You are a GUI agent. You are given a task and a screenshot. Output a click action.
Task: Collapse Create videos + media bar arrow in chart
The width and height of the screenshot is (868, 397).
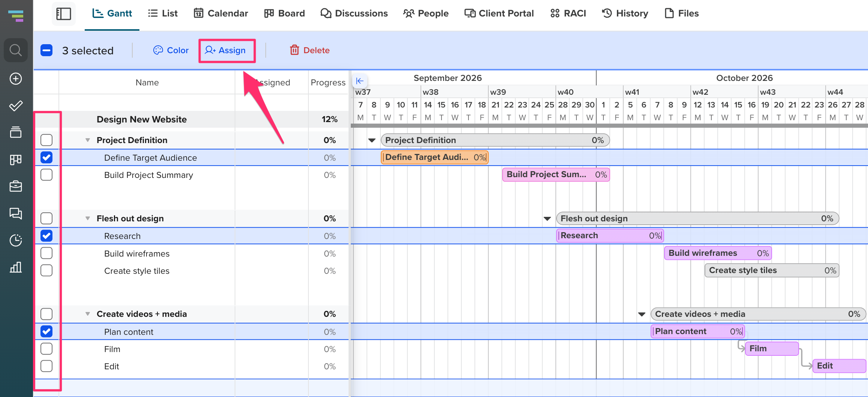642,314
